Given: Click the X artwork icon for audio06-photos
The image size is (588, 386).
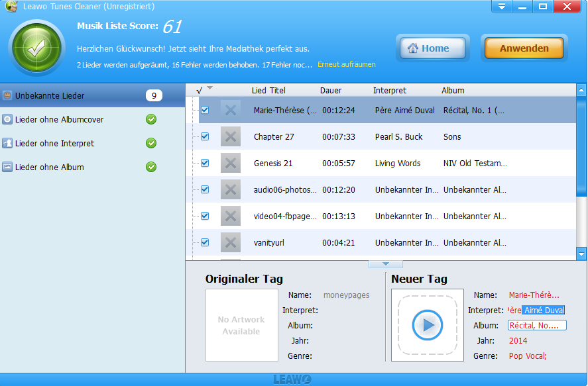Looking at the screenshot, I should (x=231, y=189).
